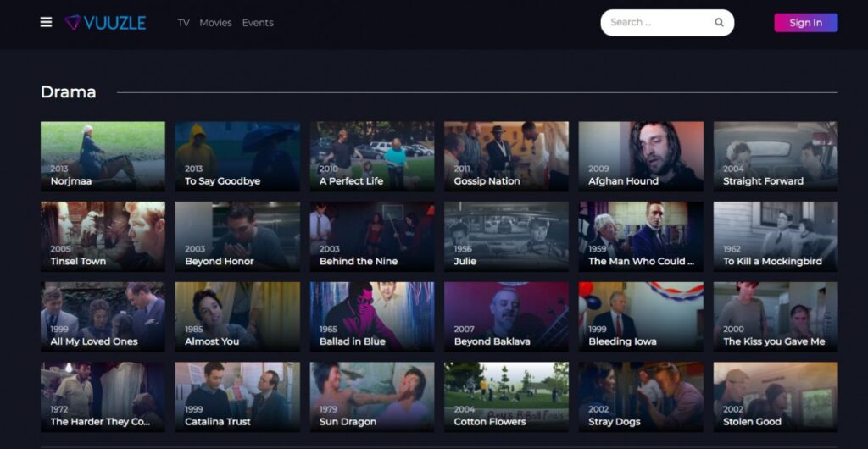Open the TV menu item
The height and width of the screenshot is (449, 868).
click(x=183, y=23)
